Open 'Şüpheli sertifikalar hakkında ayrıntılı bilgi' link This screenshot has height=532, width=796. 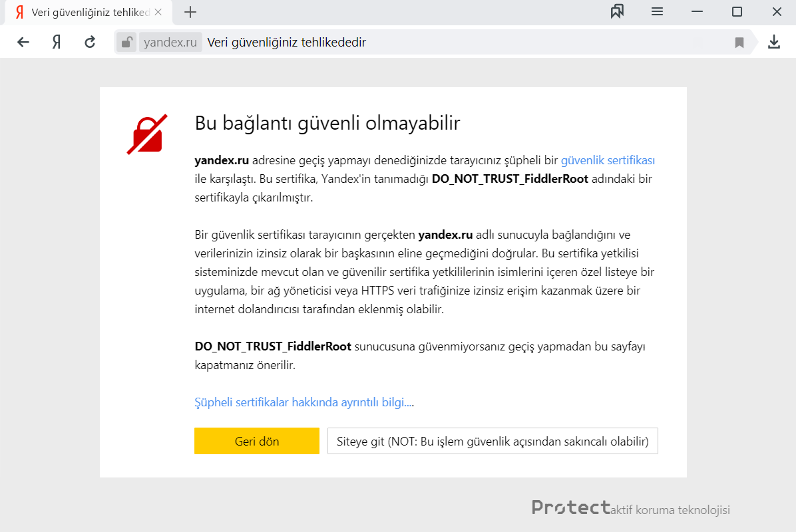(x=304, y=402)
